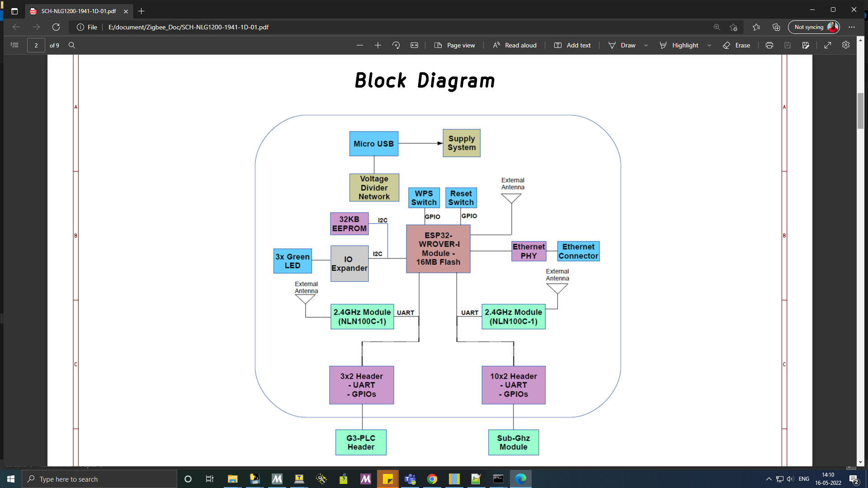The height and width of the screenshot is (488, 868).
Task: Close the SCH-NLG1200 PDF tab
Action: (126, 11)
